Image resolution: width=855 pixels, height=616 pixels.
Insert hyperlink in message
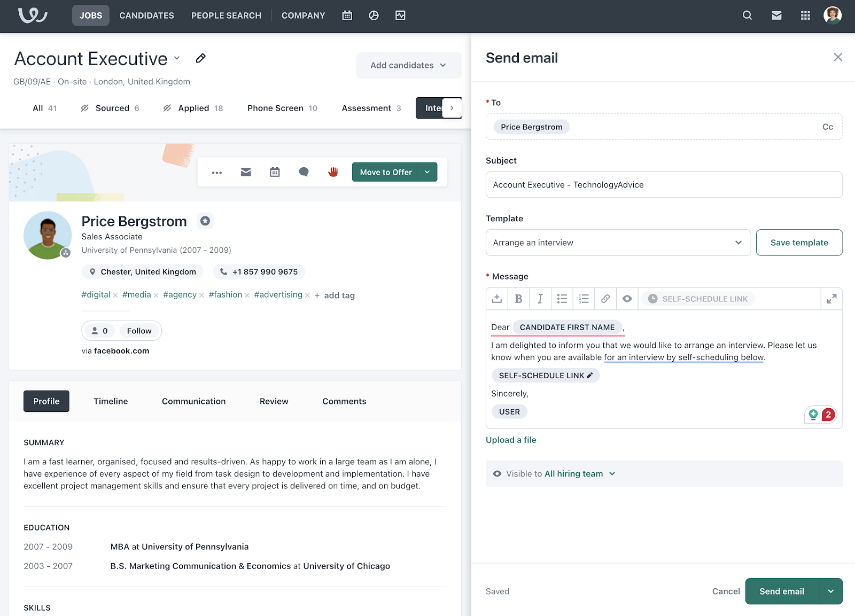click(605, 299)
